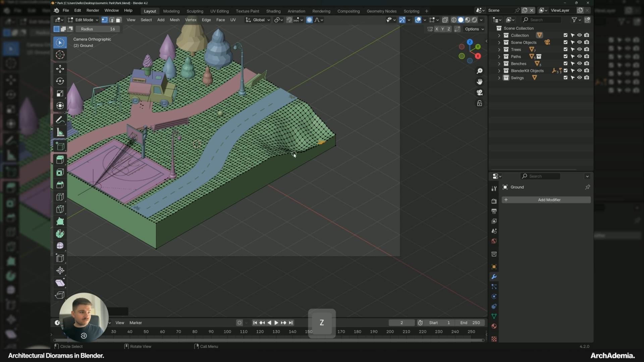Click the Measure tool icon
The image size is (644, 362).
(60, 132)
